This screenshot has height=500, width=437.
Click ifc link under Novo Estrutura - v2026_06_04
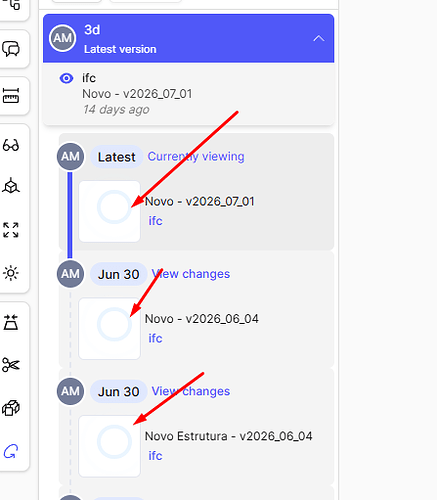click(155, 455)
